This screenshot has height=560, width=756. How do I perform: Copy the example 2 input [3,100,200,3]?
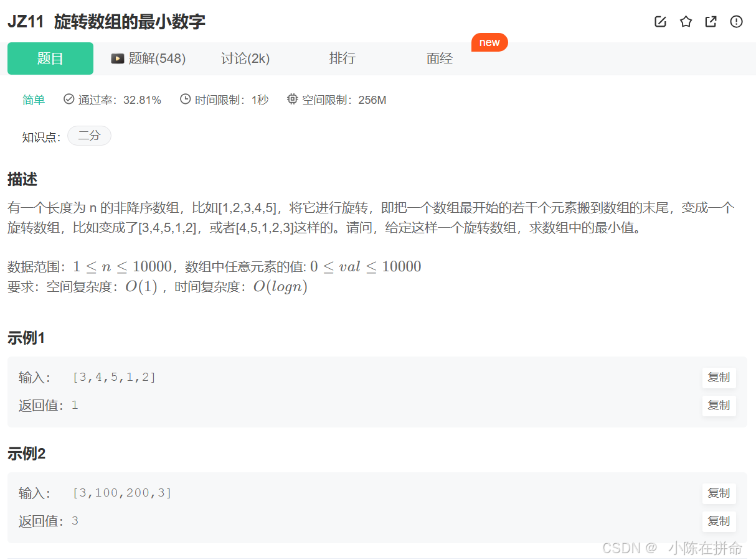719,493
